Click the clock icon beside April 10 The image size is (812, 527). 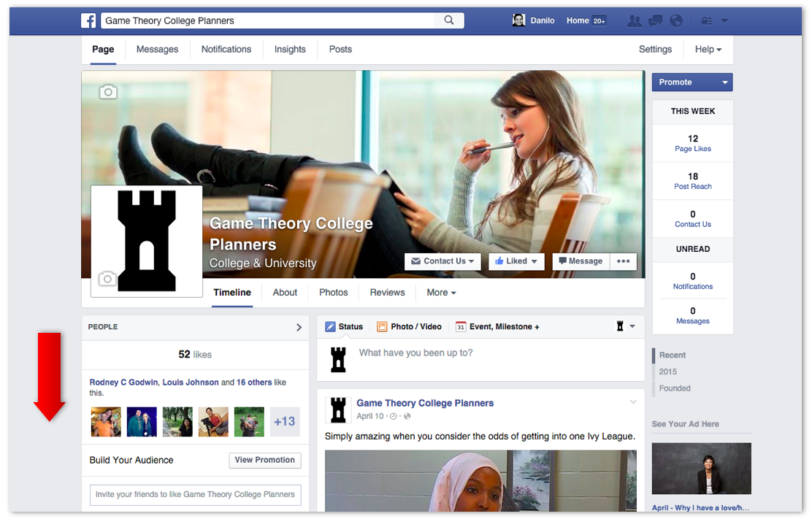tap(393, 416)
